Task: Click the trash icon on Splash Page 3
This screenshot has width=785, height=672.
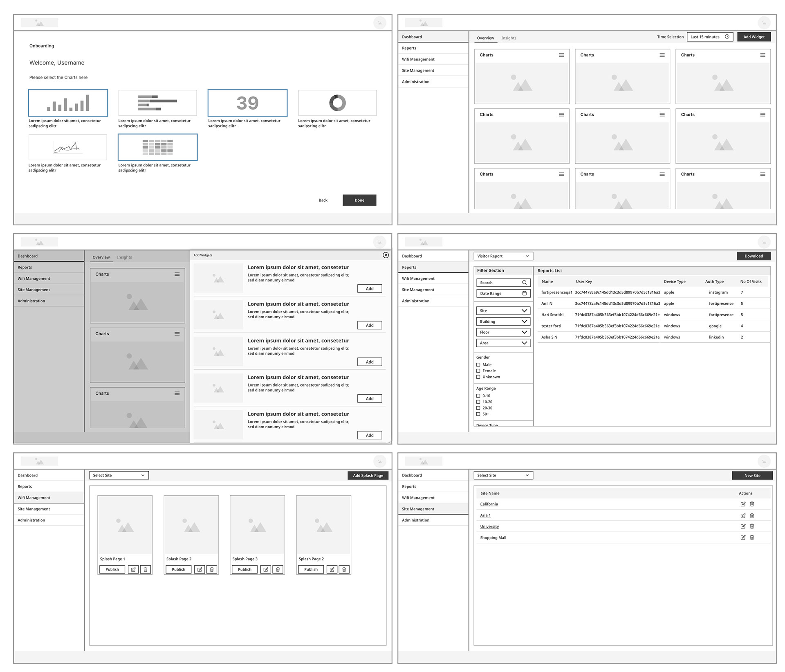Action: coord(278,569)
